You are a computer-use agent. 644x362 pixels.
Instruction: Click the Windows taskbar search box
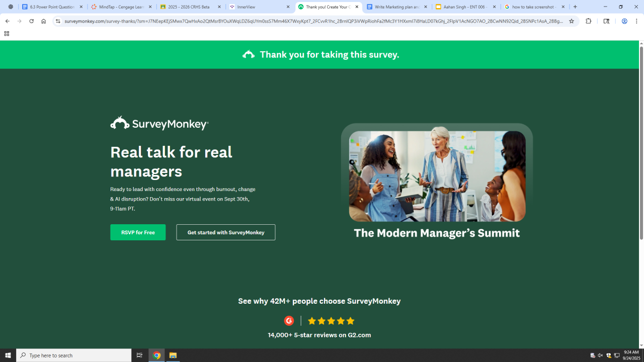[x=74, y=355]
